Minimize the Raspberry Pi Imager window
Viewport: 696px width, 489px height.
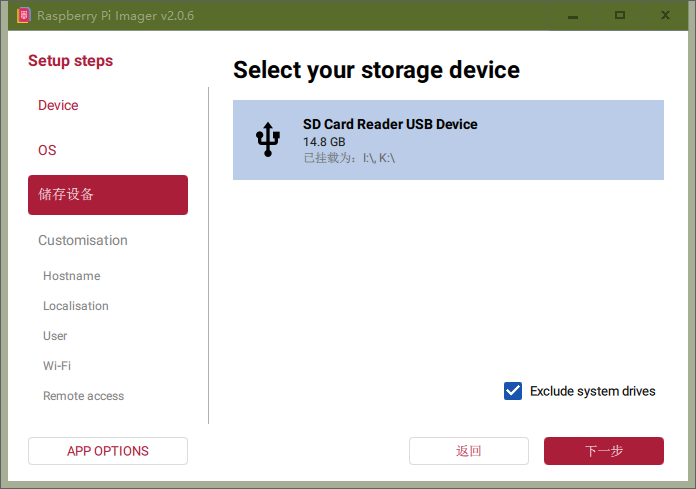point(572,16)
